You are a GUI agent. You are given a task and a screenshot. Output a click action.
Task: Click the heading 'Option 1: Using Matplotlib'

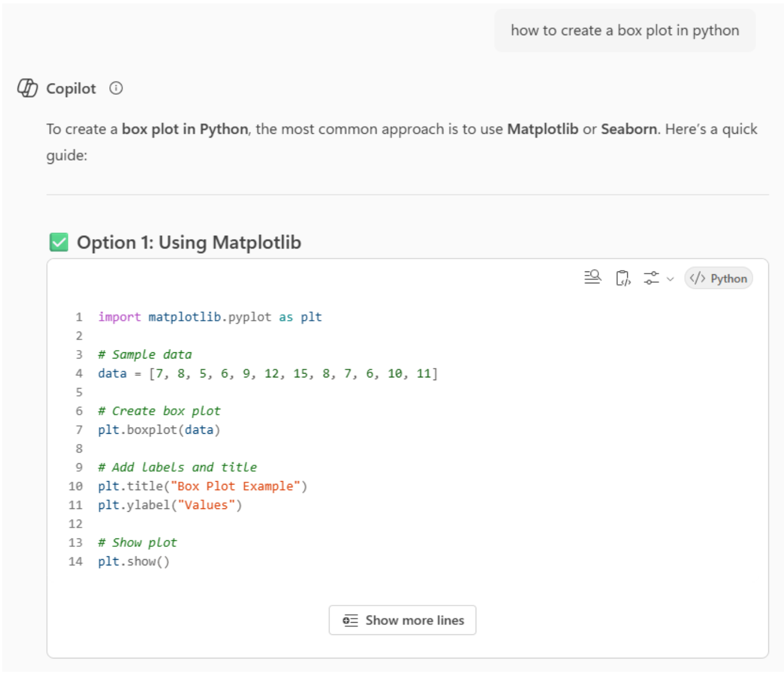189,243
